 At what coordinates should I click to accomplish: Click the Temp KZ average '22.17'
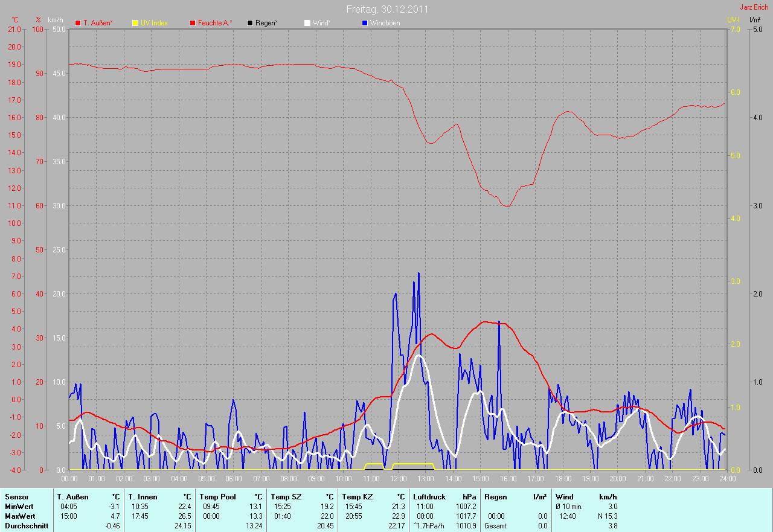(x=397, y=526)
